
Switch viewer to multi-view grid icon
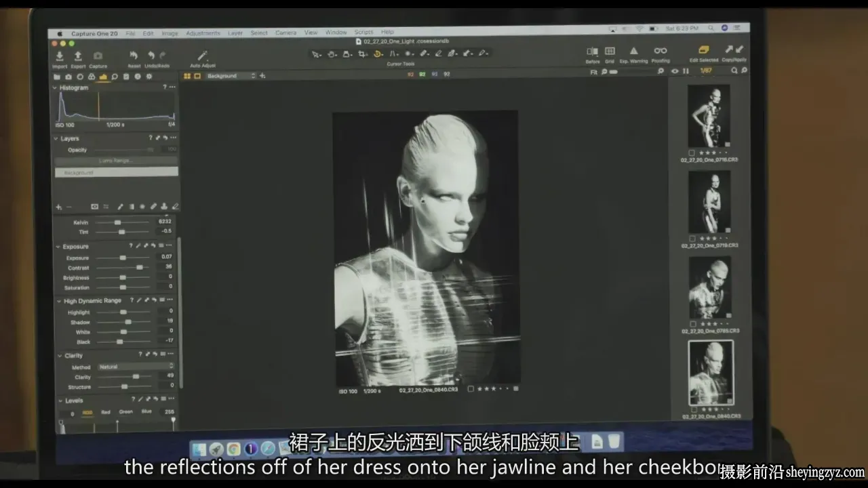pyautogui.click(x=188, y=76)
